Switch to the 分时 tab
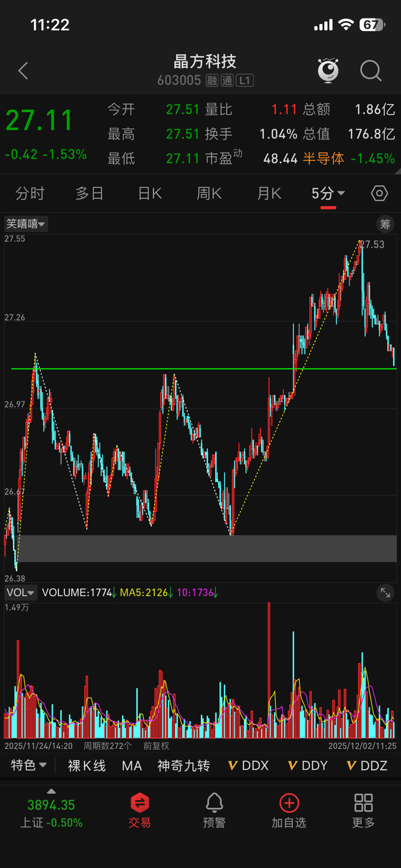This screenshot has width=401, height=868. (x=30, y=194)
